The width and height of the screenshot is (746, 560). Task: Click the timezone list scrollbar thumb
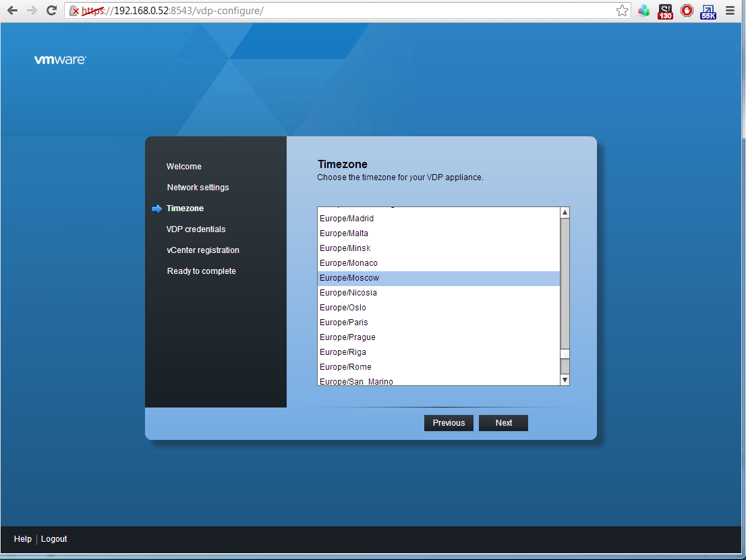coord(565,354)
